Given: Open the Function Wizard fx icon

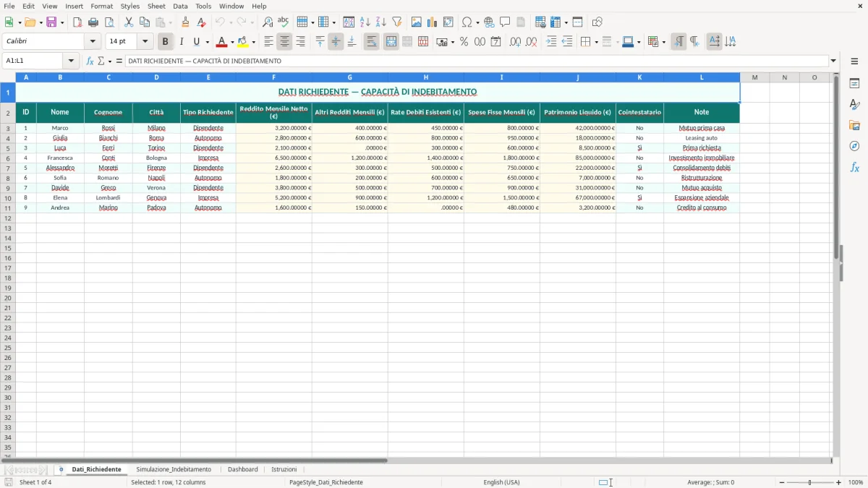Looking at the screenshot, I should pyautogui.click(x=90, y=61).
